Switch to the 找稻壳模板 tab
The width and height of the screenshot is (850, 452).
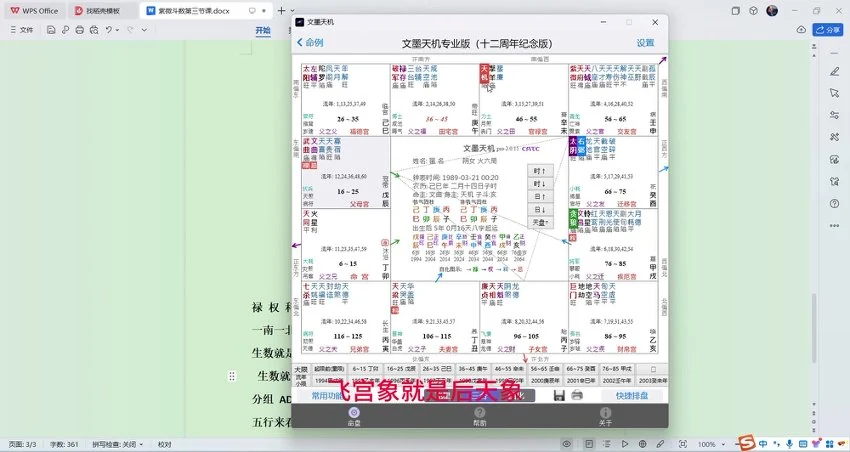[103, 11]
